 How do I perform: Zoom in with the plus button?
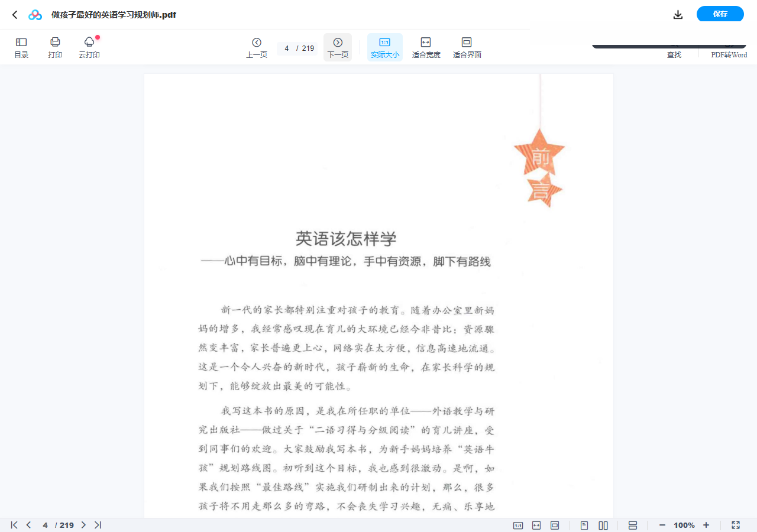706,525
